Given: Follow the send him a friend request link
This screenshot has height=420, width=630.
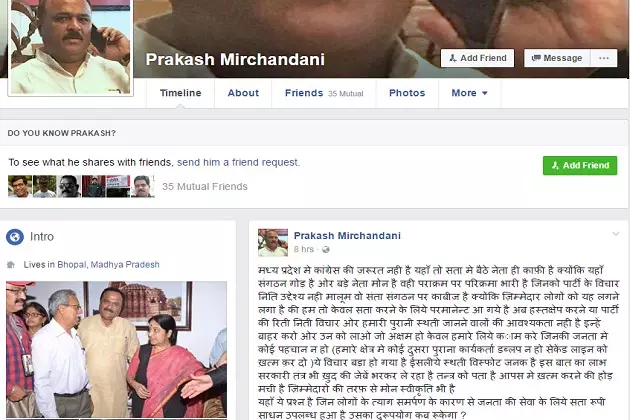Looking at the screenshot, I should coord(238,162).
